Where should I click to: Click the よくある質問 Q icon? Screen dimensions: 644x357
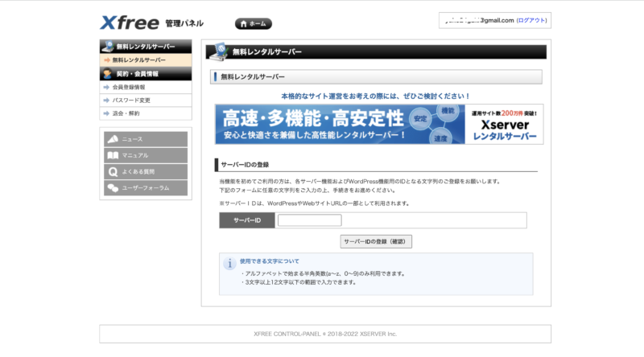tap(113, 171)
